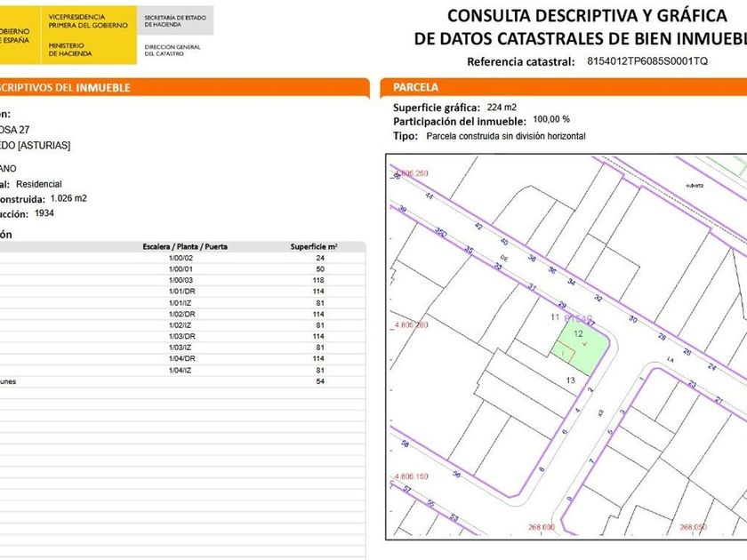747x560 pixels.
Task: Click the 1/01/IZ table row
Action: (x=183, y=303)
